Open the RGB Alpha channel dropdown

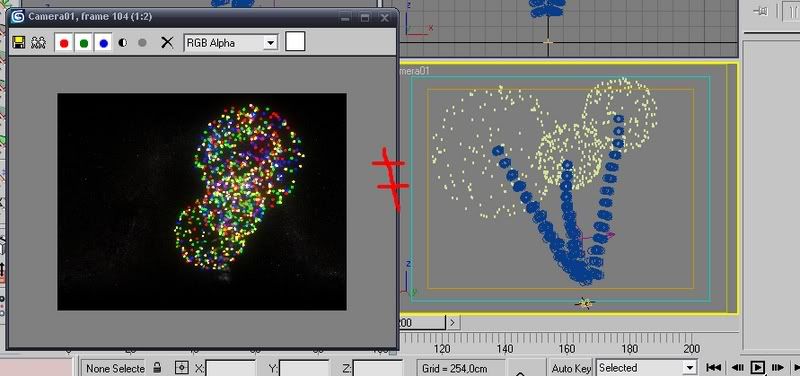pos(231,43)
